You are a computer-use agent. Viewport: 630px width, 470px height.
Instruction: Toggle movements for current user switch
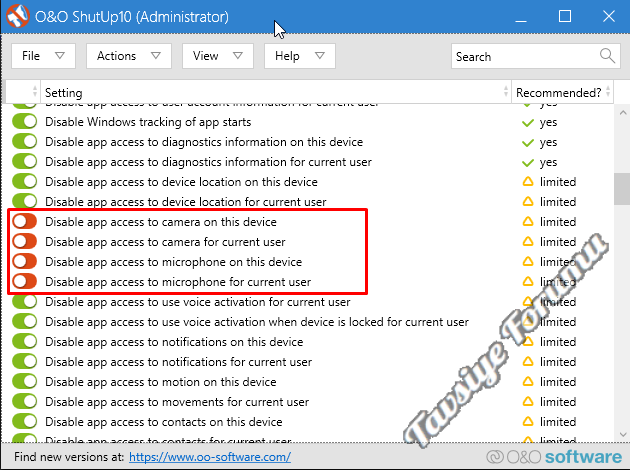point(25,402)
